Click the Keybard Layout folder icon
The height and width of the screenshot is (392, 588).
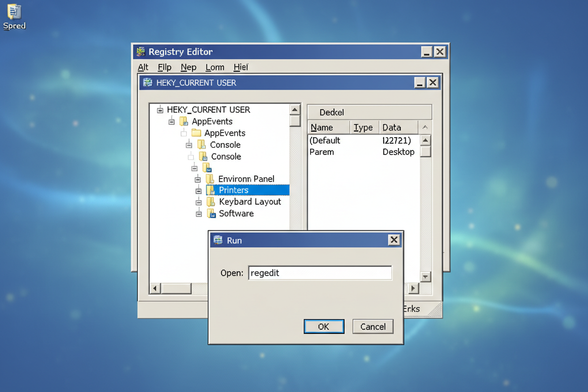tap(211, 202)
